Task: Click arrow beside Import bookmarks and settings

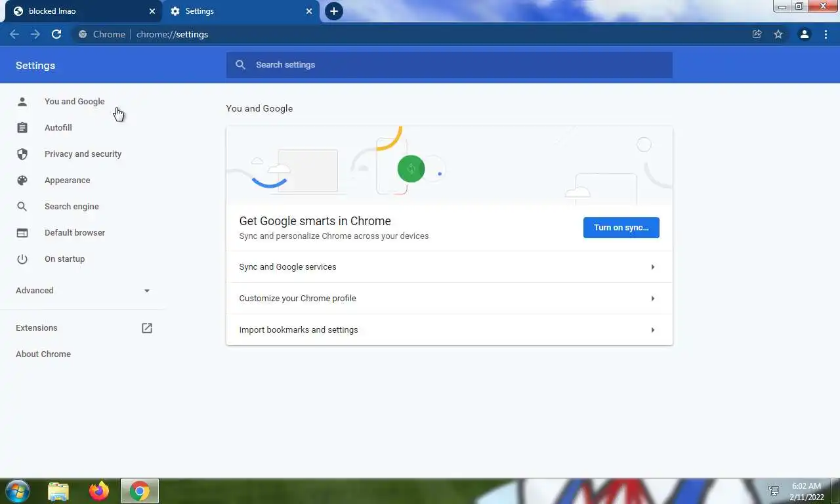Action: (652, 330)
